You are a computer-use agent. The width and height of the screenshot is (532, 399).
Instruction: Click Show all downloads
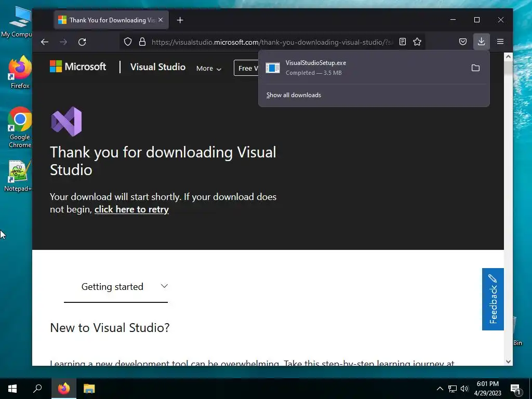pos(294,95)
